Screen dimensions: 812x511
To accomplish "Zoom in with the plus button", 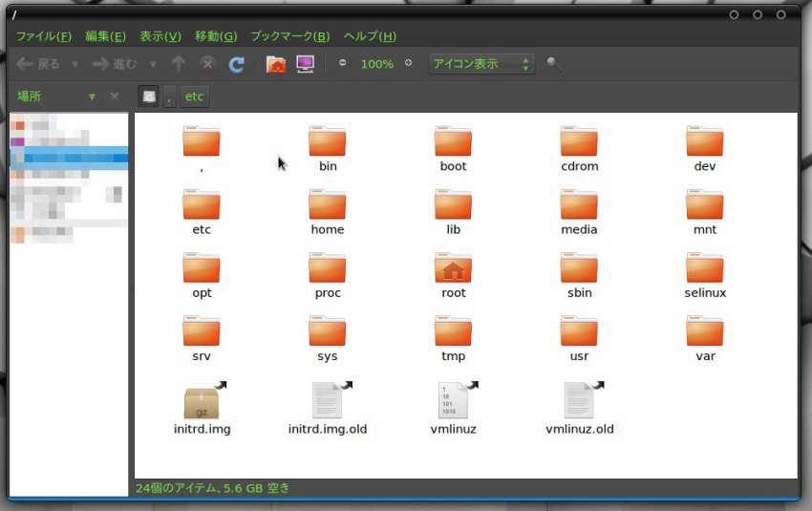I will 409,63.
